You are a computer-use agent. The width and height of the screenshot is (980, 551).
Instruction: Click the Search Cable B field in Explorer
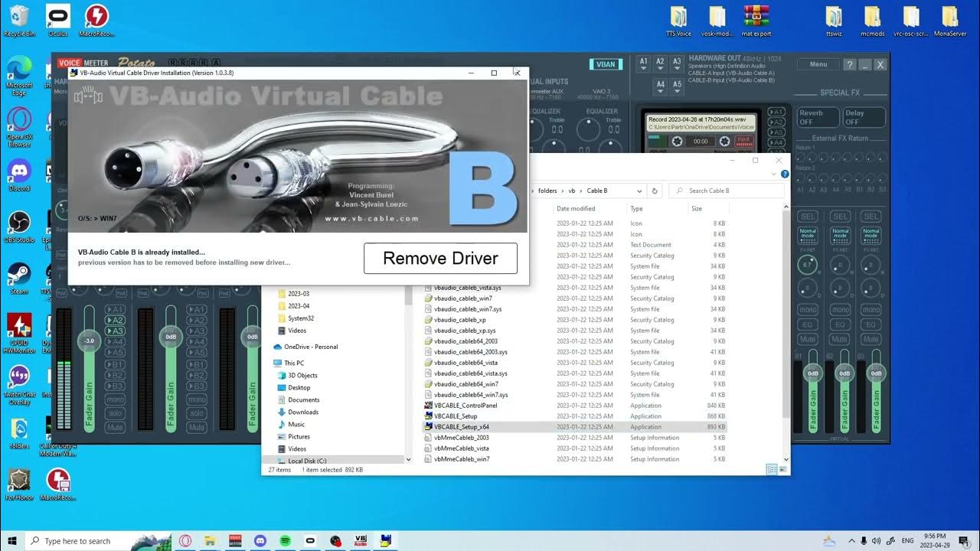point(727,191)
